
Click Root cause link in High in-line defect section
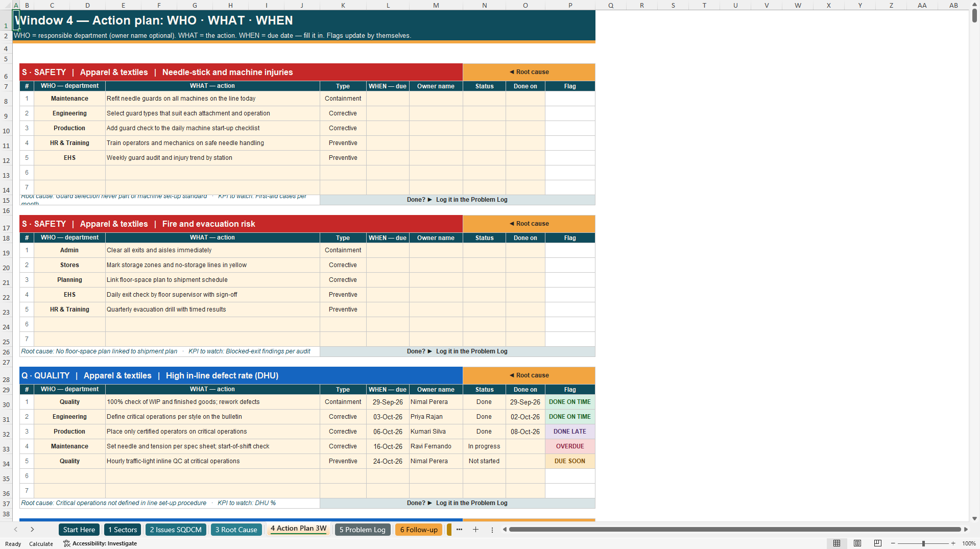click(529, 375)
